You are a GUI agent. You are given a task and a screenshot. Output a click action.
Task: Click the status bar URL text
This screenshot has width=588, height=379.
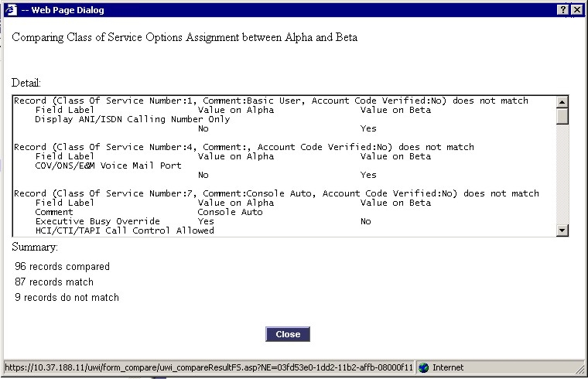pos(208,367)
